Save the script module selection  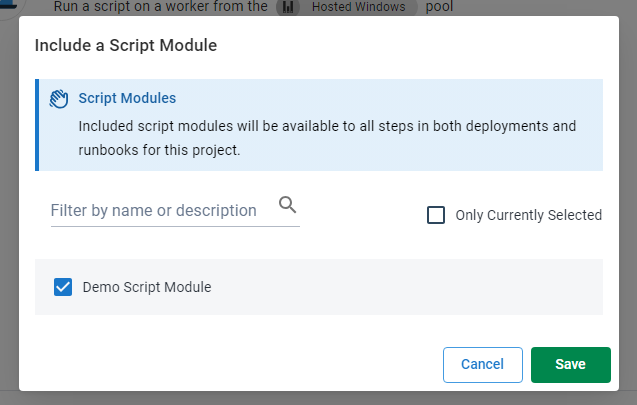pyautogui.click(x=570, y=365)
